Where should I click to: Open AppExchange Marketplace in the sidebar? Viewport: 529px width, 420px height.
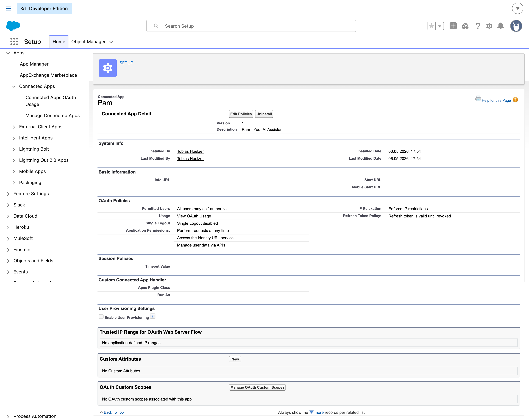click(x=48, y=75)
